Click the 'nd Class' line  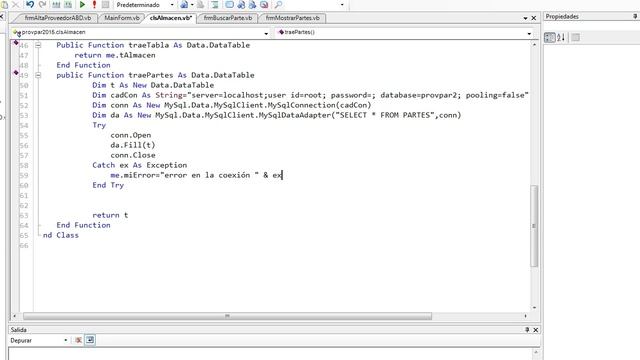(61, 235)
